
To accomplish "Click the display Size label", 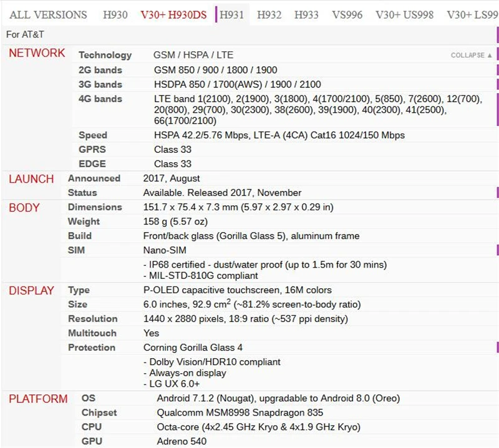I will point(77,304).
